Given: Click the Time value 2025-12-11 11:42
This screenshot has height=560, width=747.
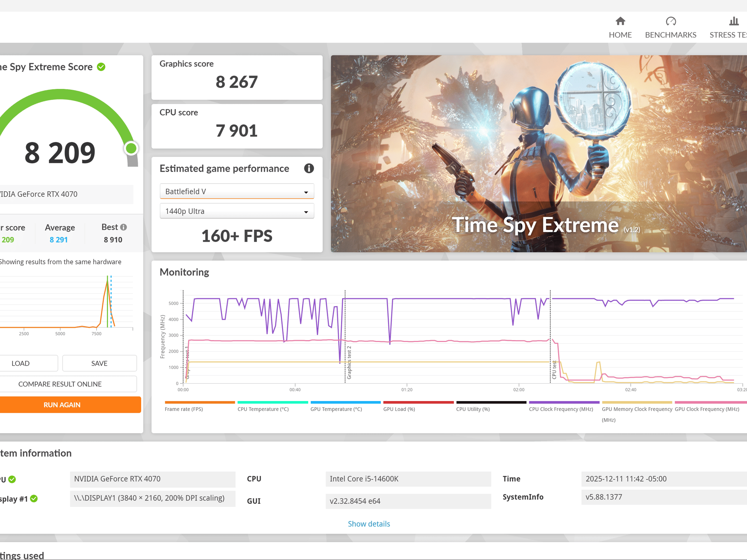Looking at the screenshot, I should click(x=664, y=479).
